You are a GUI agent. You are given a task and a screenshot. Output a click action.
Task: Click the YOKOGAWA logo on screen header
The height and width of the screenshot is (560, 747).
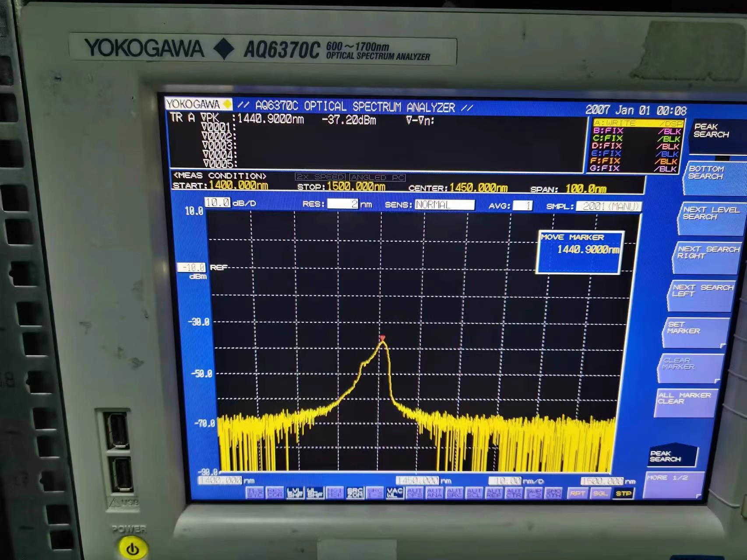coord(198,104)
